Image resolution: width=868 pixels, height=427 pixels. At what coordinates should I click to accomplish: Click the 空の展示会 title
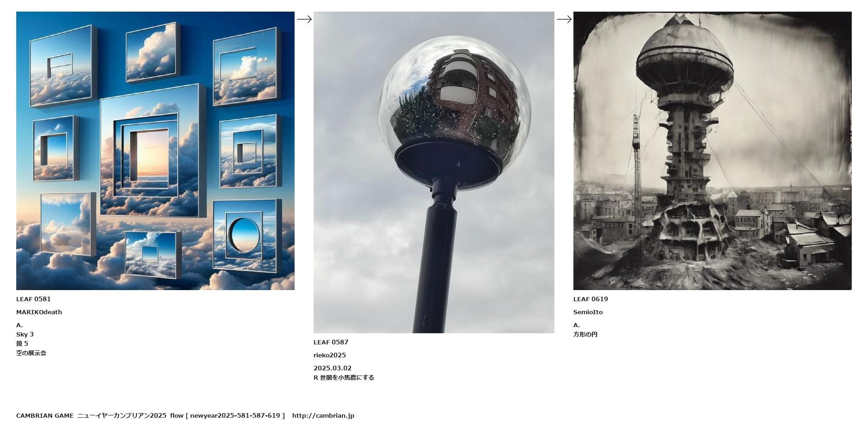coord(31,353)
